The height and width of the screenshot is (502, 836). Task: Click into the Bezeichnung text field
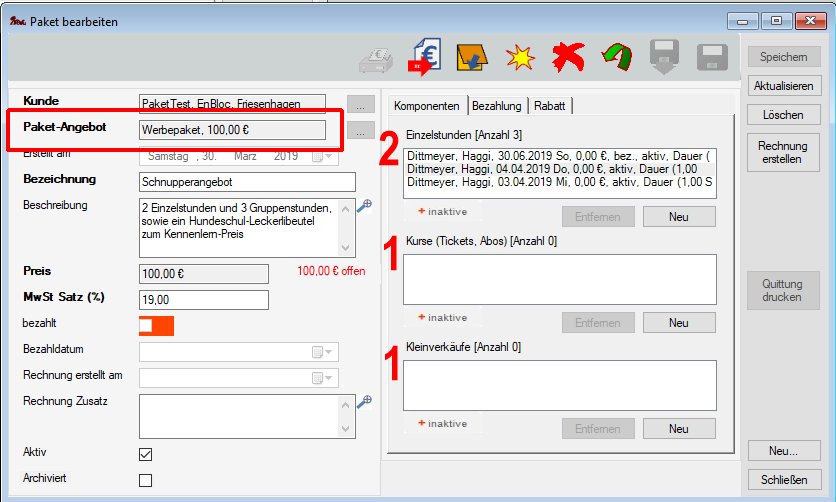point(248,182)
